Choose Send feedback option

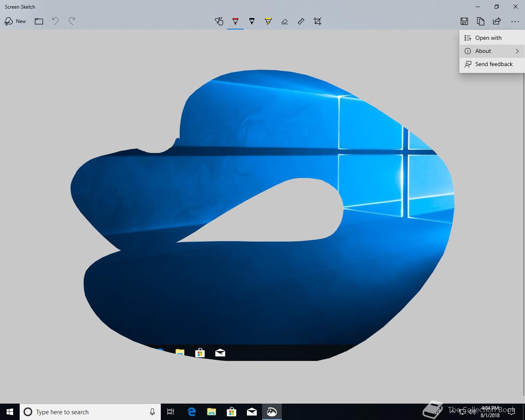click(492, 64)
